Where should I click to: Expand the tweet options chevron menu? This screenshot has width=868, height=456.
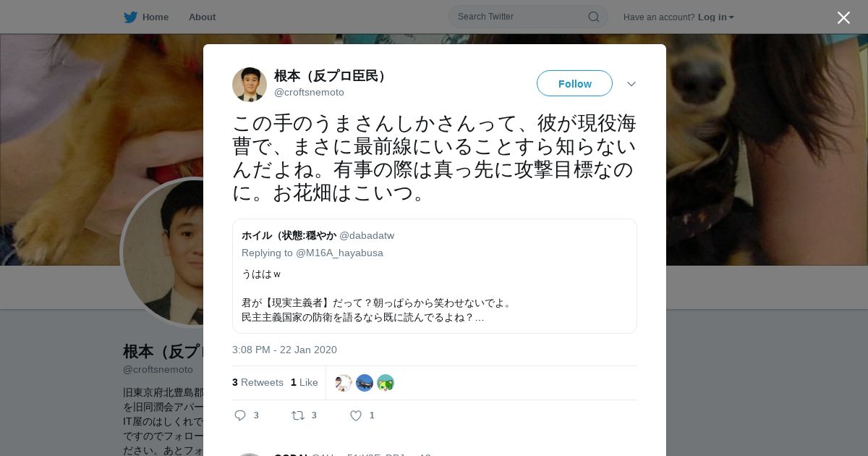(x=631, y=84)
